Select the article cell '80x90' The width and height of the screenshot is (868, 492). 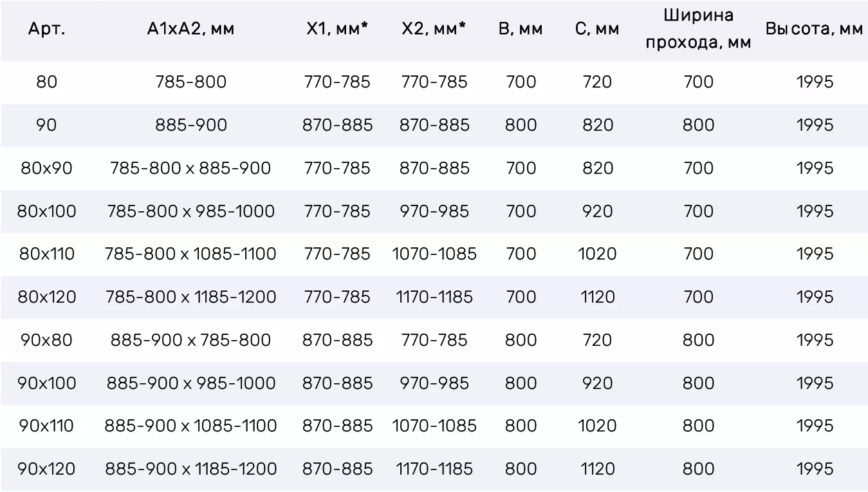click(x=46, y=168)
